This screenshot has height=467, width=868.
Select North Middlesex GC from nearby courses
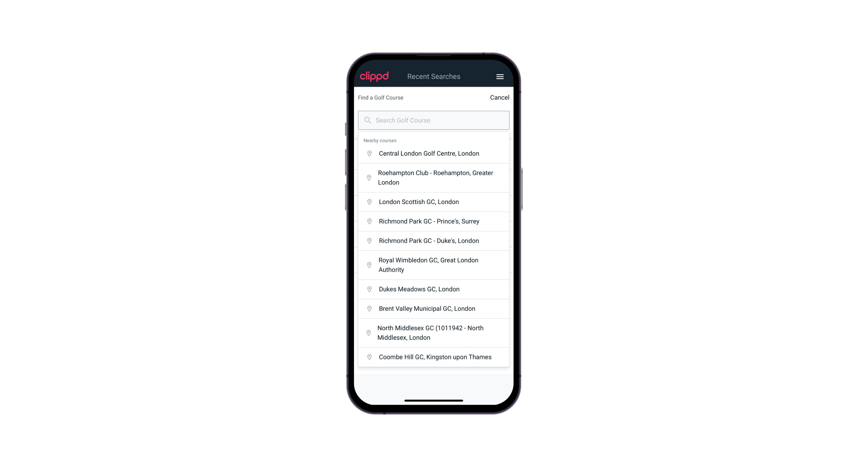434,333
